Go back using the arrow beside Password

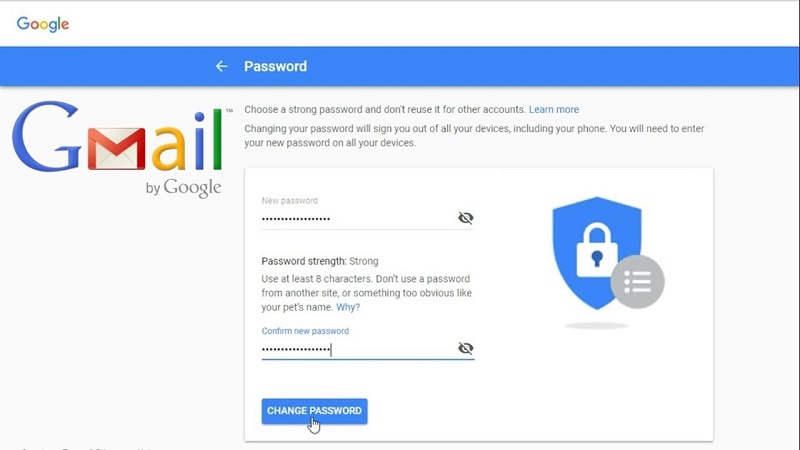point(221,66)
